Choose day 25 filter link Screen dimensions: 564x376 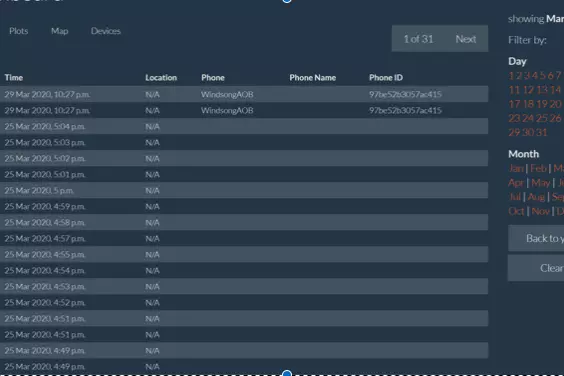[x=542, y=118]
